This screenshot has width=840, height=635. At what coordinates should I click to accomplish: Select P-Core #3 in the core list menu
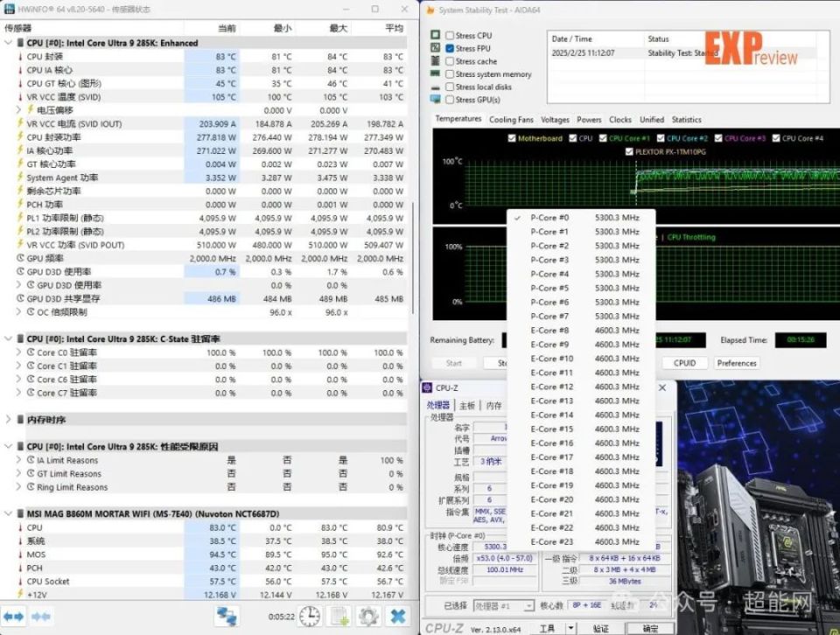click(581, 260)
